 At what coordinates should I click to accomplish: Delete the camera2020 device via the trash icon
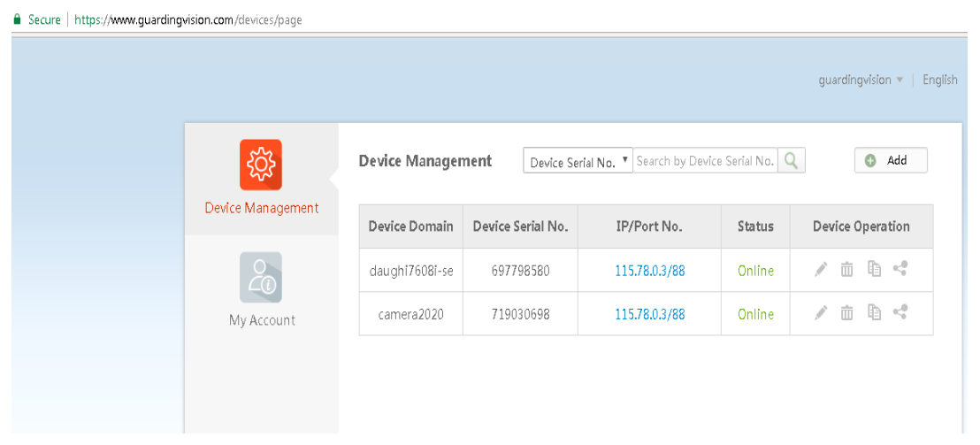tap(847, 312)
